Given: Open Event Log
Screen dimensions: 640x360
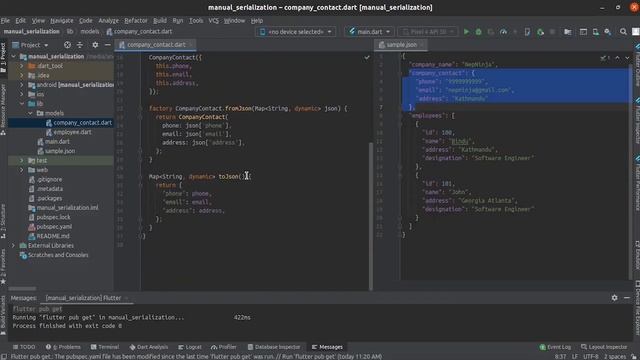Looking at the screenshot, I should point(555,347).
